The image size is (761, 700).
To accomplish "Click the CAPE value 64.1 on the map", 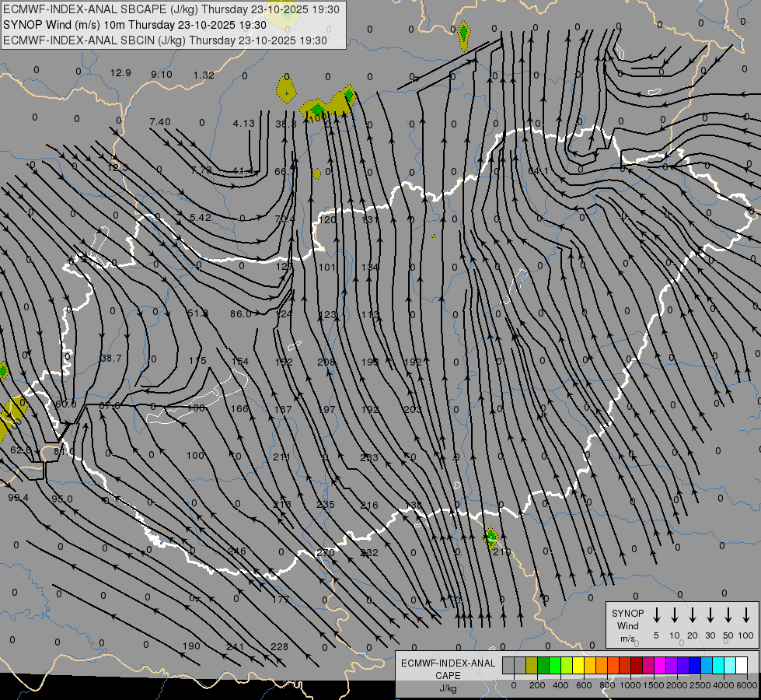I will click(538, 171).
